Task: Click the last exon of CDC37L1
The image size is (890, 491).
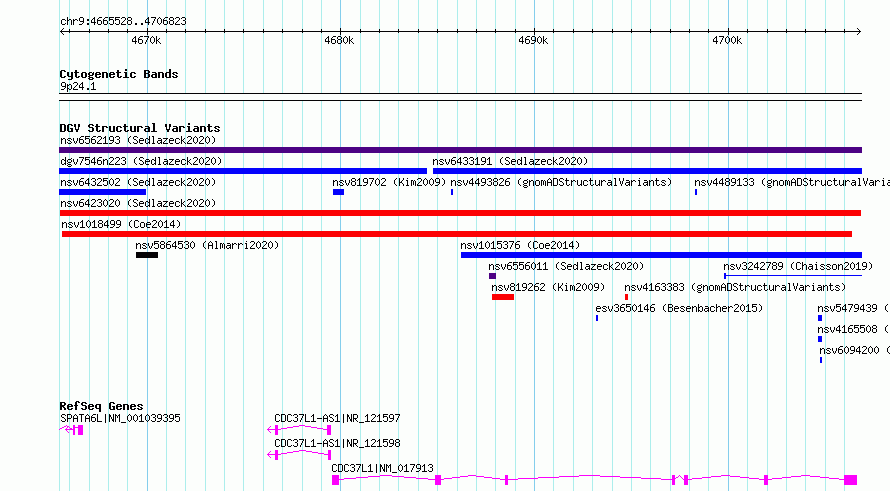Action: coord(850,480)
